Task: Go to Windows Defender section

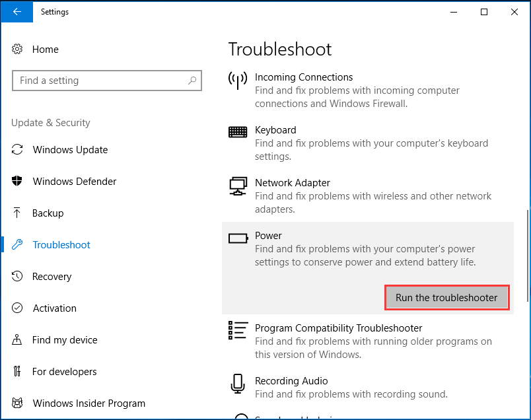Action: [75, 182]
